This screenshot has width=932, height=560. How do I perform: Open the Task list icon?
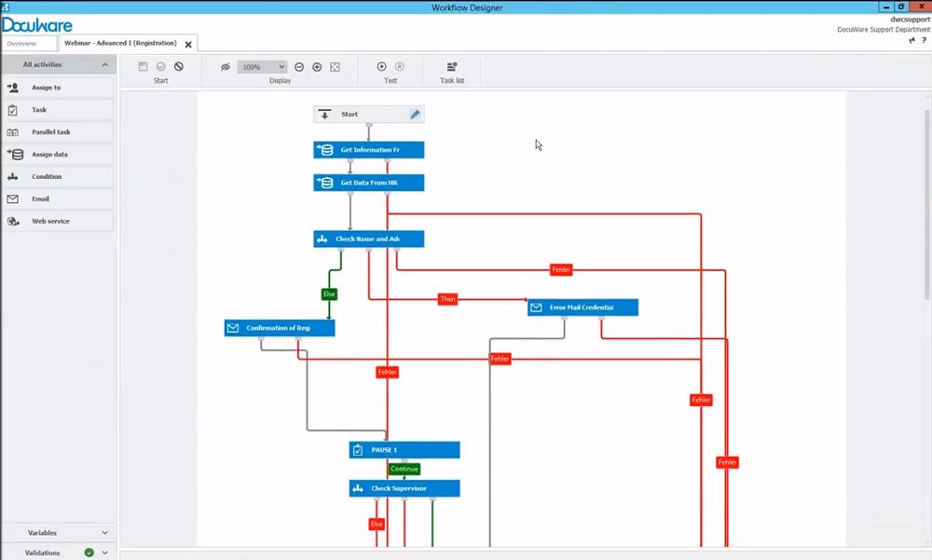pos(452,66)
